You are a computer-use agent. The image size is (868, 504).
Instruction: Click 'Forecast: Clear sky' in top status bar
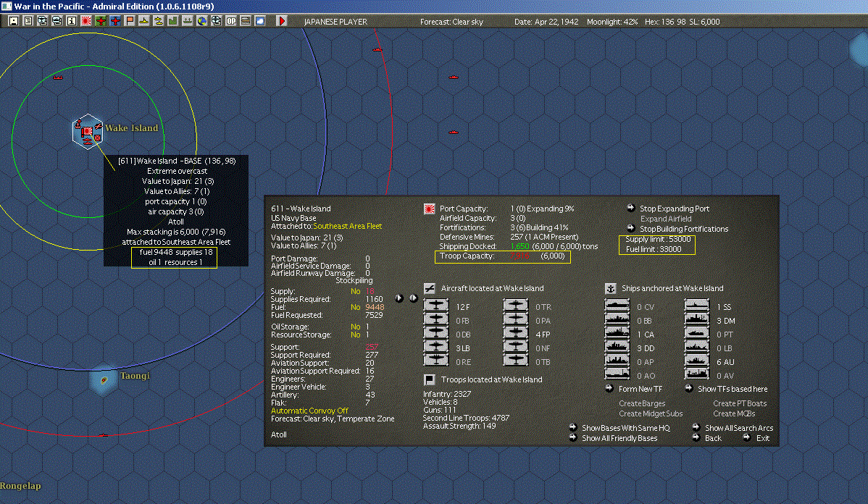(x=451, y=22)
